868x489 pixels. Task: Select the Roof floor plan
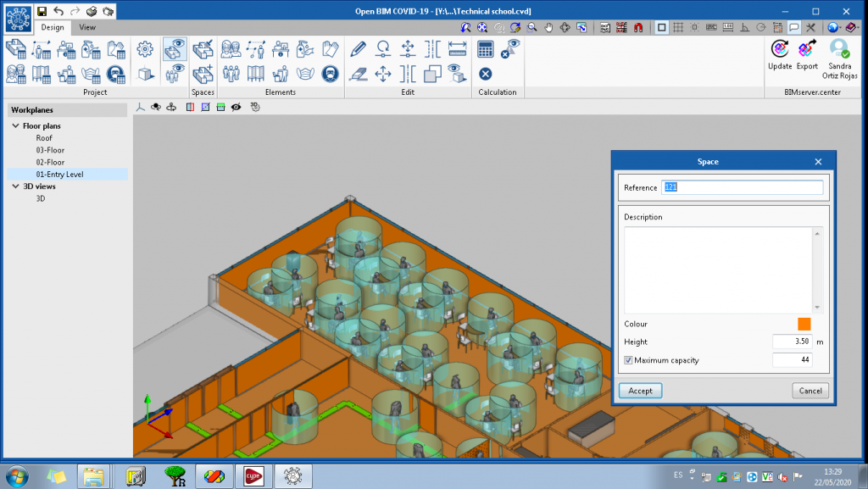[44, 138]
